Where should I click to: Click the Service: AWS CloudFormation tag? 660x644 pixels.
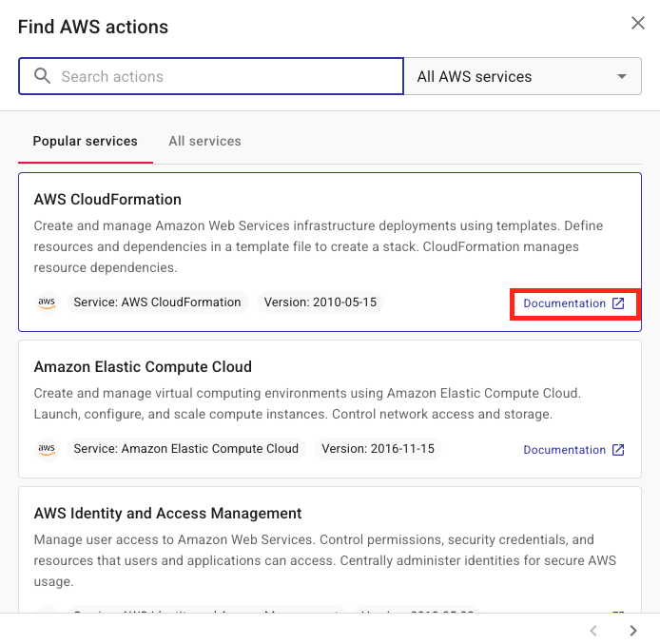tap(157, 302)
